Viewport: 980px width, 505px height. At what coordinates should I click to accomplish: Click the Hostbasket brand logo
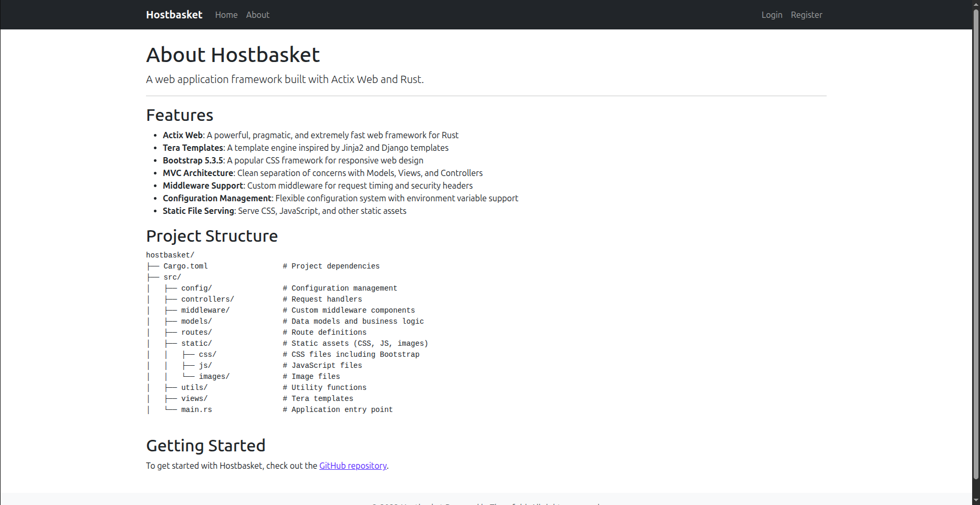(x=174, y=15)
